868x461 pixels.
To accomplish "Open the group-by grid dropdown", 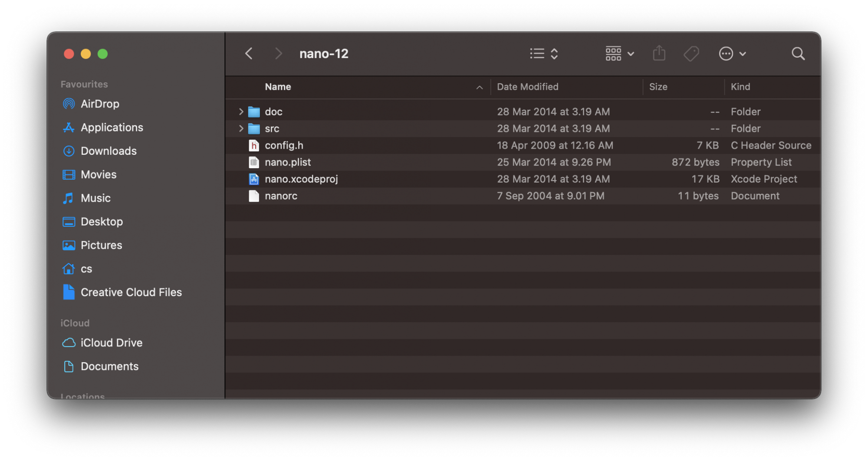I will click(x=620, y=54).
